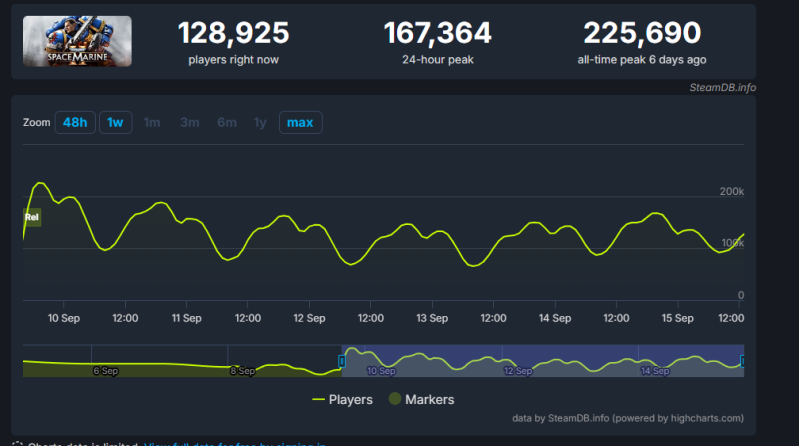The height and width of the screenshot is (446, 799).
Task: Click the right navigator range handle
Action: pyautogui.click(x=742, y=361)
